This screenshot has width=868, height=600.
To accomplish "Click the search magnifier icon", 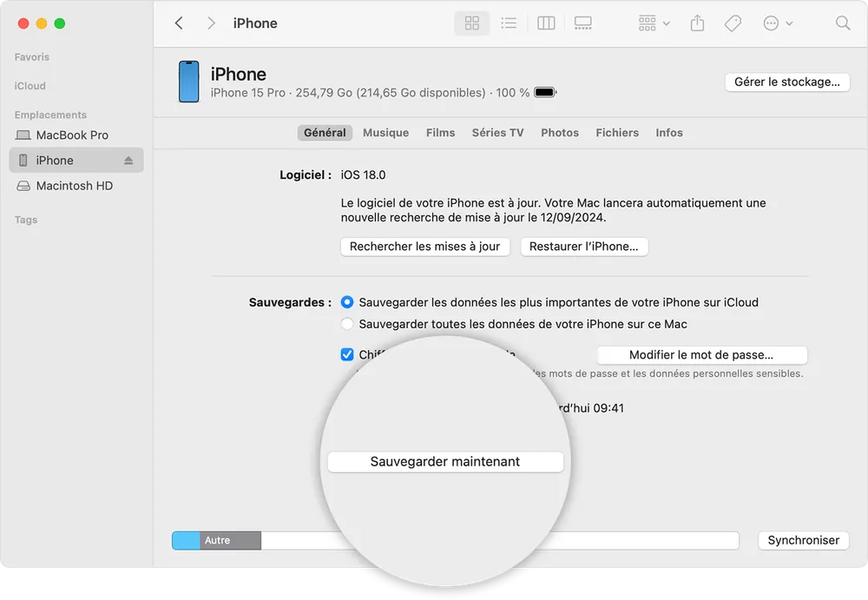I will point(843,23).
